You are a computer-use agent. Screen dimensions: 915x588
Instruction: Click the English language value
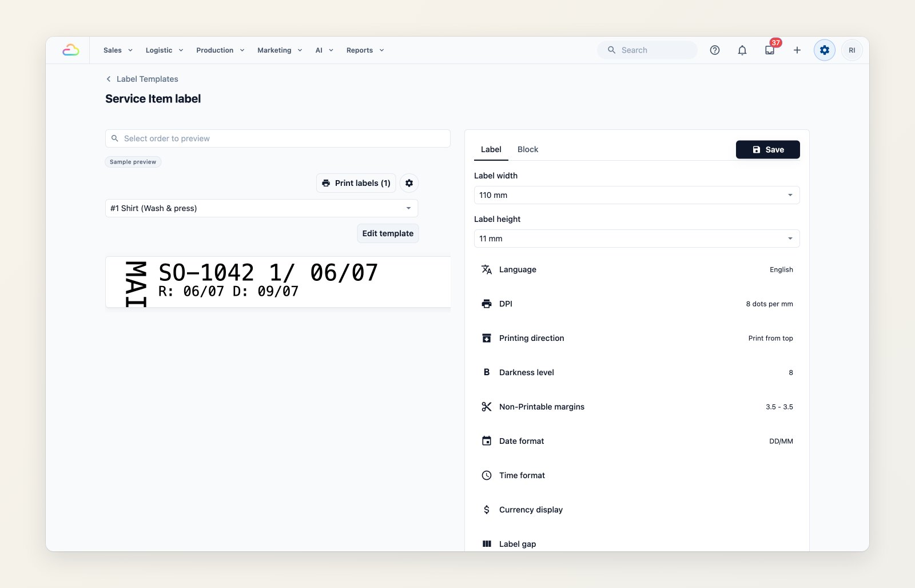tap(781, 269)
